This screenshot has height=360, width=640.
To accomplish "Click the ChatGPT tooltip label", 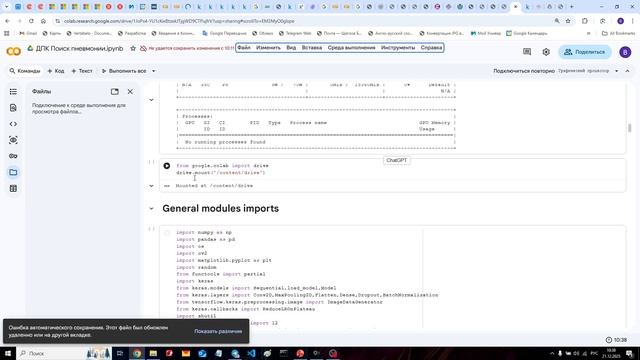I will pos(397,160).
